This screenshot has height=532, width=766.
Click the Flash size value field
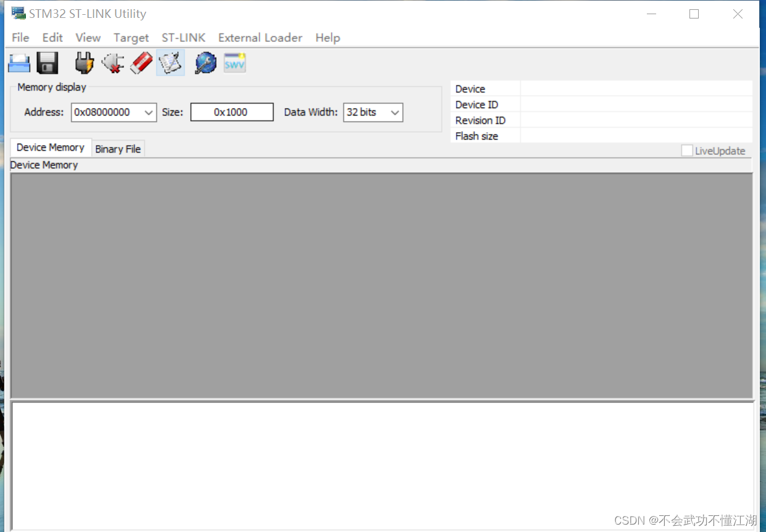pyautogui.click(x=636, y=136)
